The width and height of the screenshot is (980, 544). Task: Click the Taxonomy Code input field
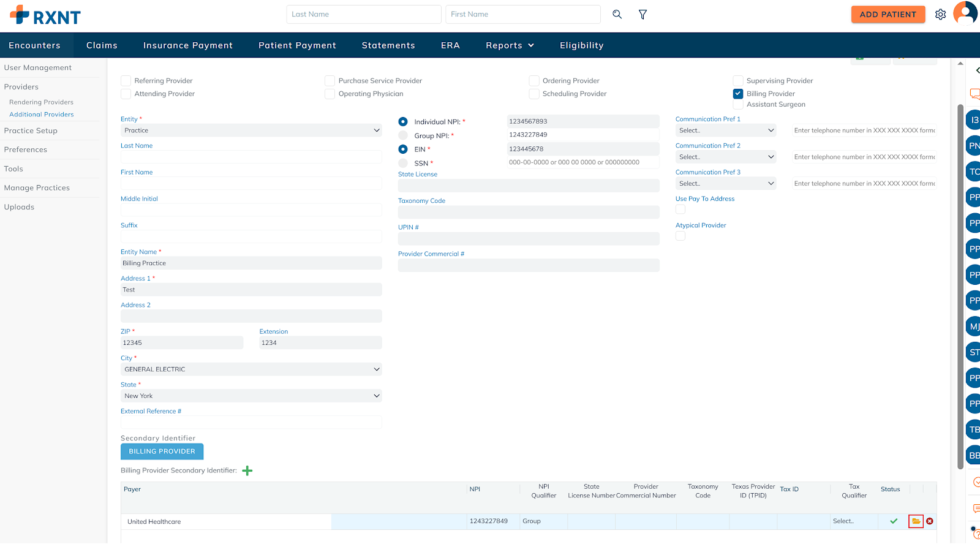pyautogui.click(x=529, y=213)
